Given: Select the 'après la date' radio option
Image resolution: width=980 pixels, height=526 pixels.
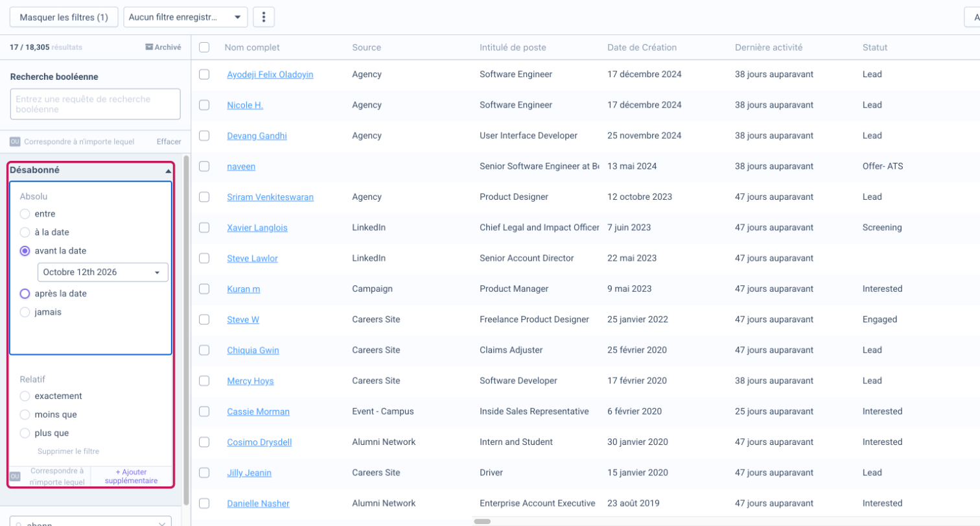Looking at the screenshot, I should click(x=25, y=294).
